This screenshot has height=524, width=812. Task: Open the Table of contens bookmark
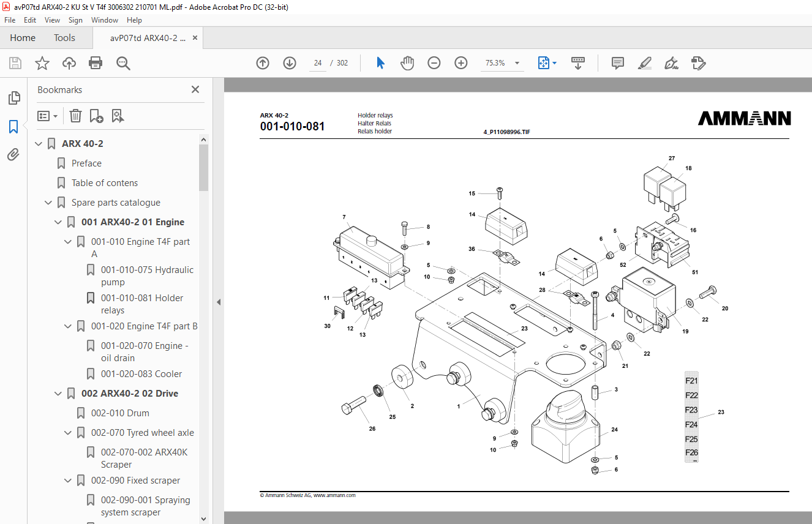click(x=105, y=183)
